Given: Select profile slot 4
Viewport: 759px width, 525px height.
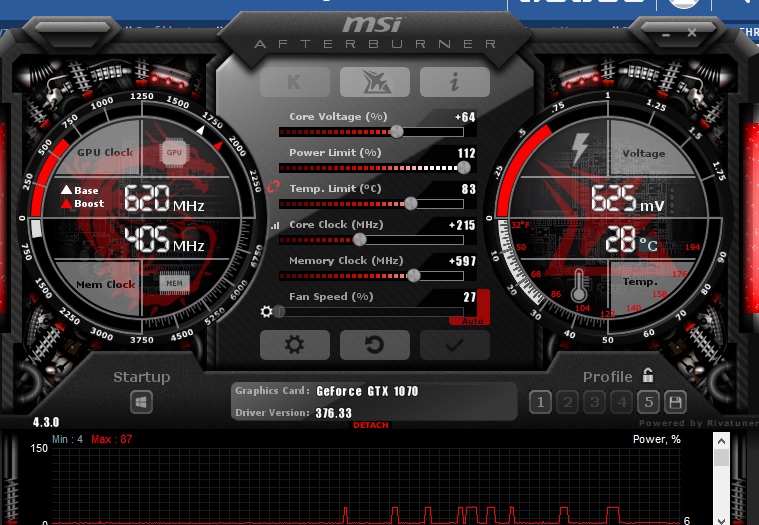Looking at the screenshot, I should tap(622, 402).
